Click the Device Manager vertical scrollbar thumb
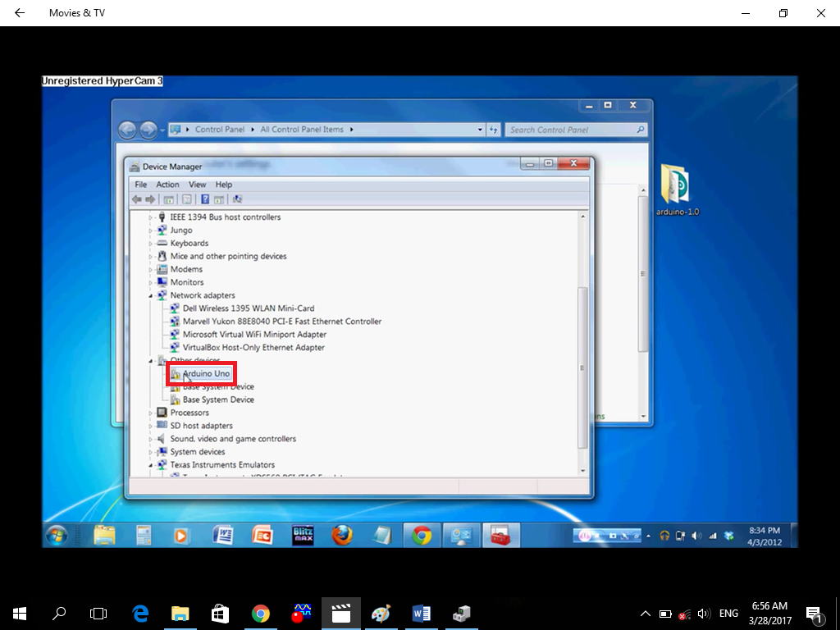 (583, 367)
